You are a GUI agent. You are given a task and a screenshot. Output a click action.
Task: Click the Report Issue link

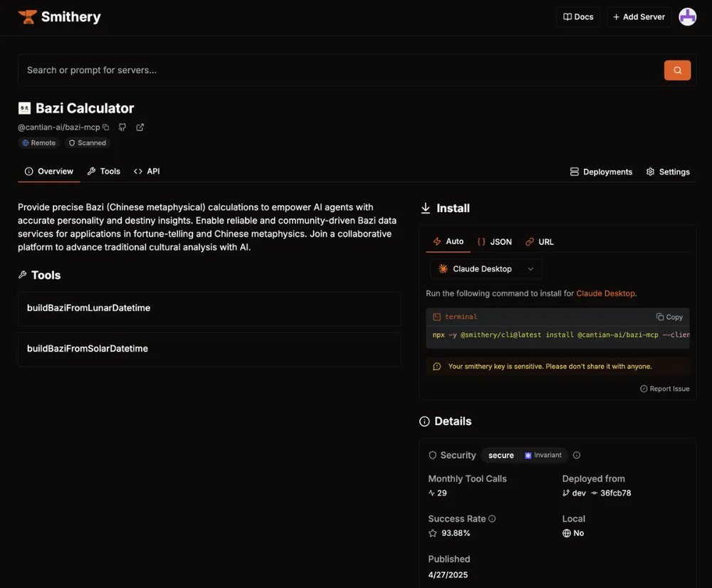[664, 389]
